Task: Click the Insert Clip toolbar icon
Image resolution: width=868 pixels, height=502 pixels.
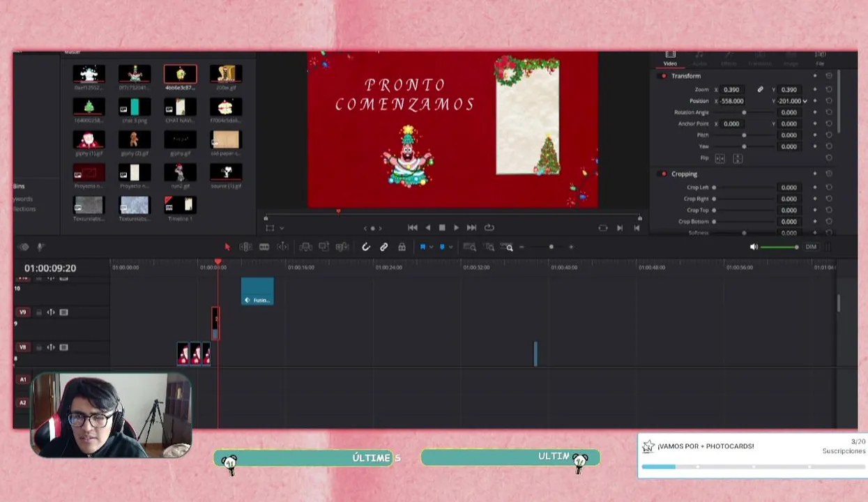Action: coord(305,247)
